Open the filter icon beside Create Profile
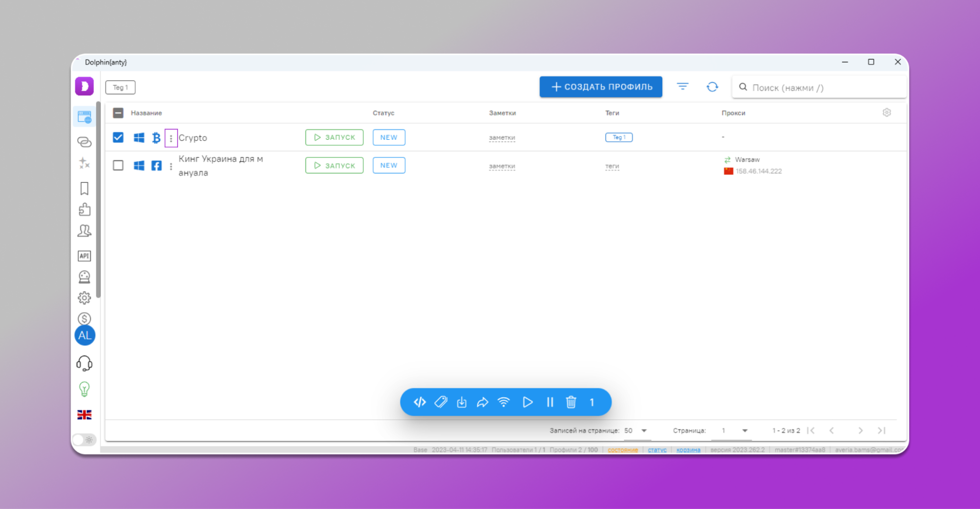 point(682,87)
